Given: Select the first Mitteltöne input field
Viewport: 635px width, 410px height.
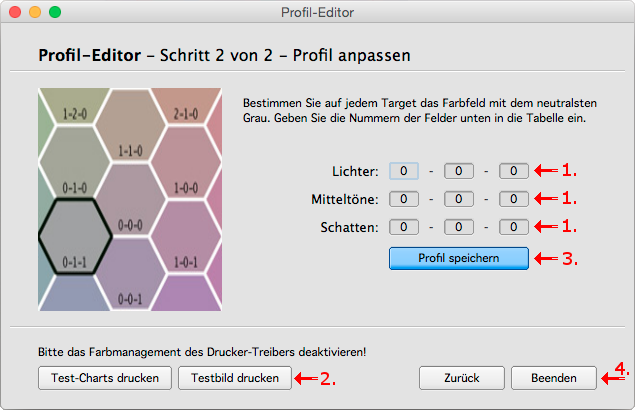Looking at the screenshot, I should 403,199.
